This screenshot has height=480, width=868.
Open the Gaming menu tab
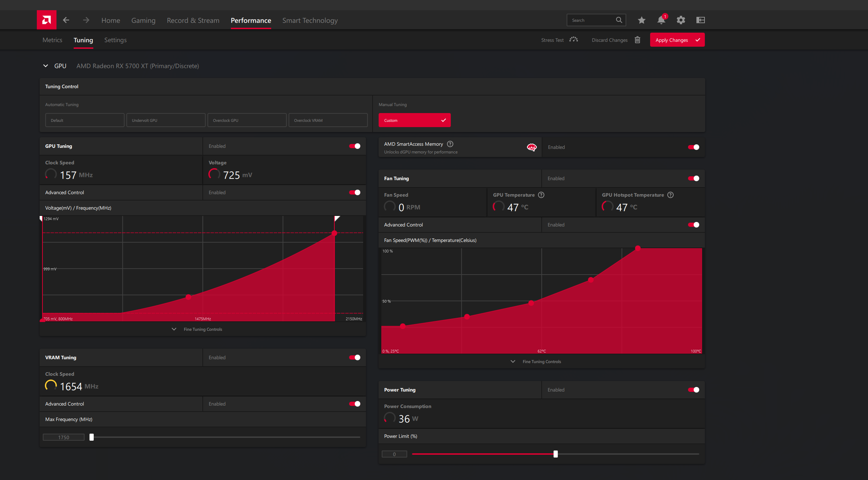tap(143, 20)
